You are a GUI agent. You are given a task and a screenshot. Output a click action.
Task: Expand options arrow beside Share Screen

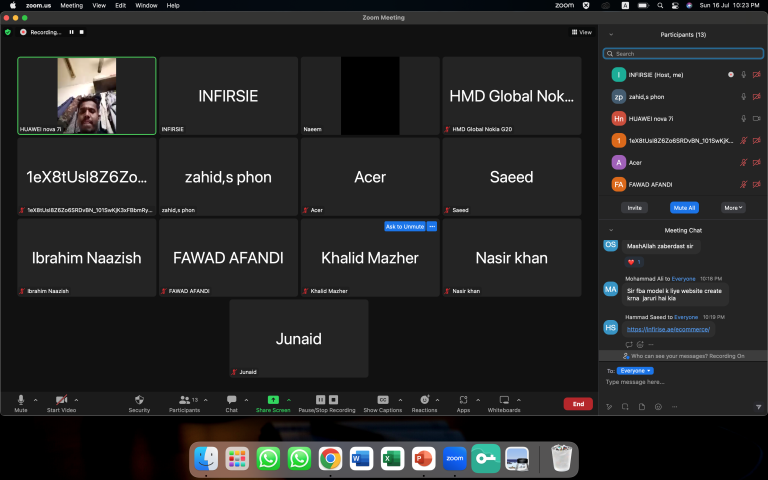tap(289, 400)
